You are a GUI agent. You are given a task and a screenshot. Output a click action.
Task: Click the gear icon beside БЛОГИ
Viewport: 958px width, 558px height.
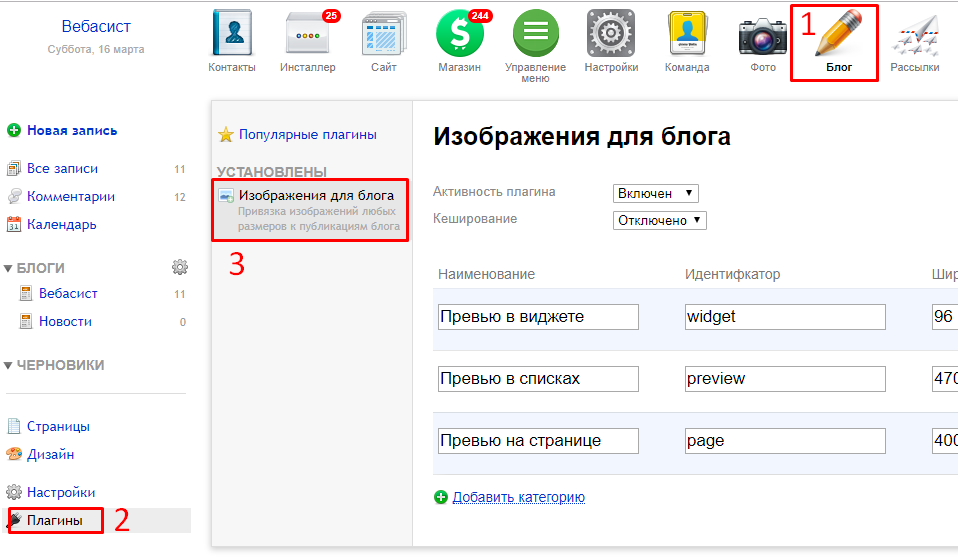tap(180, 267)
